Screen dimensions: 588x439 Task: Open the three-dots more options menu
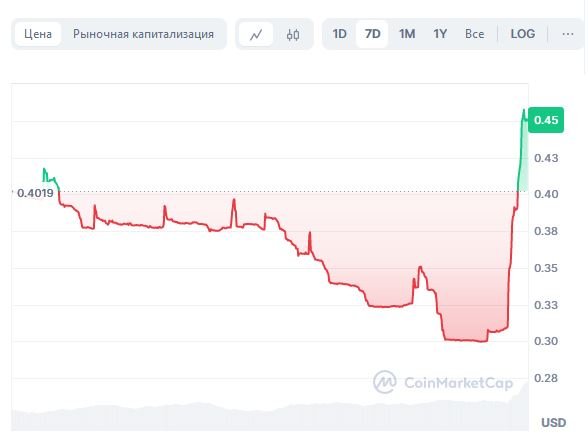[x=568, y=34]
